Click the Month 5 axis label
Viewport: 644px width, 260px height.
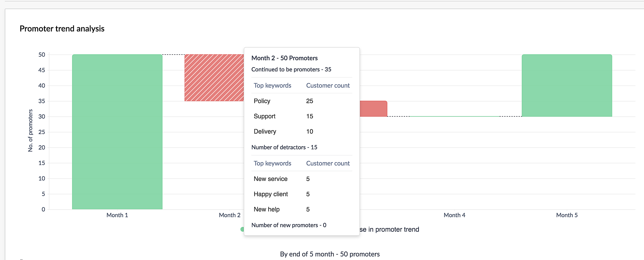(567, 215)
